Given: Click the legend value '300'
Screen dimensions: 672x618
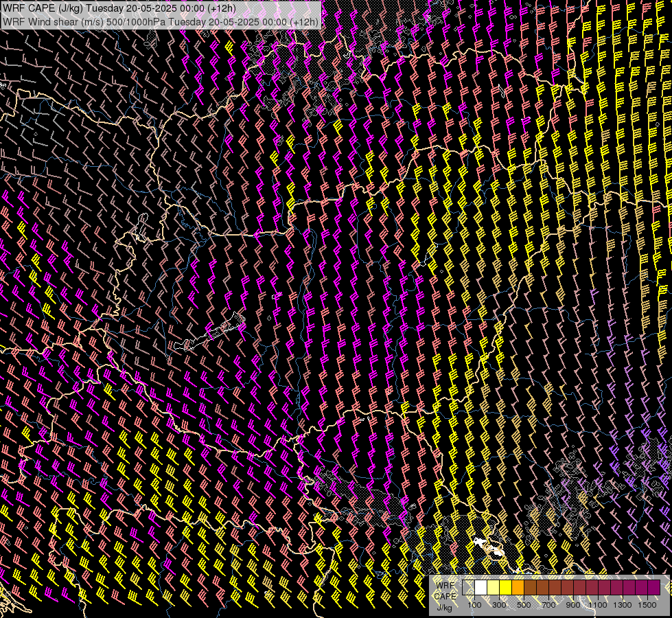Looking at the screenshot, I should [499, 605].
